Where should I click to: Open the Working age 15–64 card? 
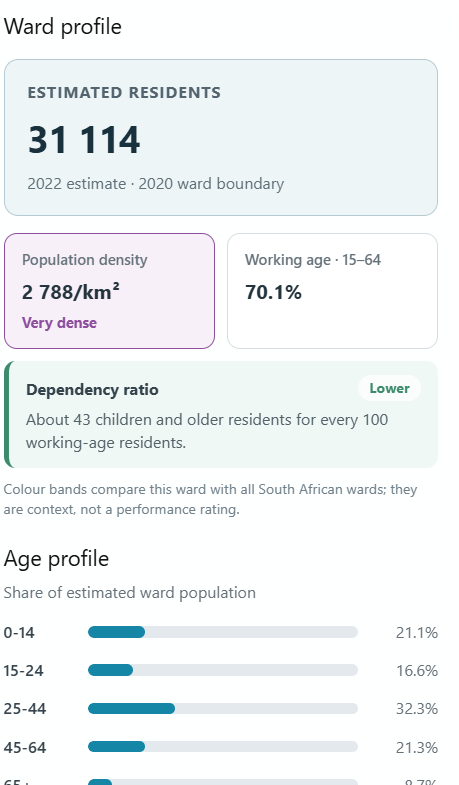[332, 291]
